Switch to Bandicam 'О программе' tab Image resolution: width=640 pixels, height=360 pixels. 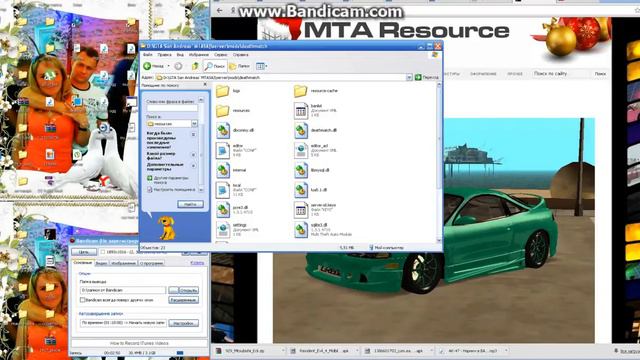tap(152, 263)
